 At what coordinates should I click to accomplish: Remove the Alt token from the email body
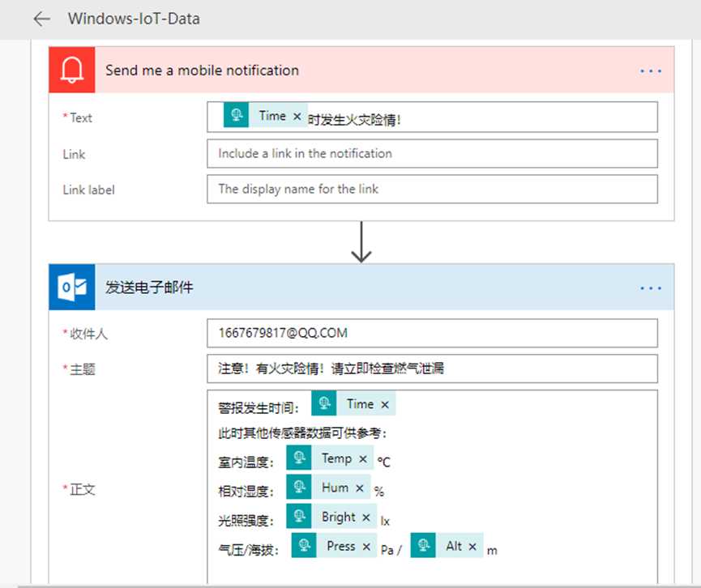click(x=472, y=547)
